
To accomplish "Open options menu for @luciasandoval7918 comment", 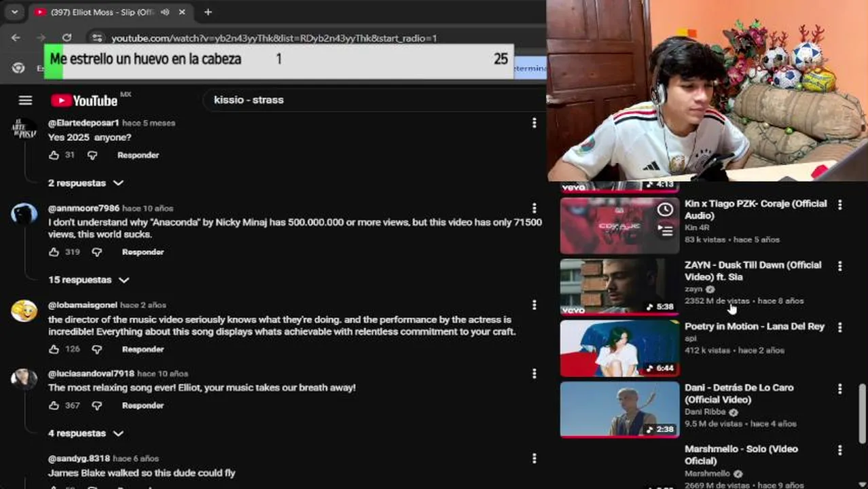I will pyautogui.click(x=534, y=374).
